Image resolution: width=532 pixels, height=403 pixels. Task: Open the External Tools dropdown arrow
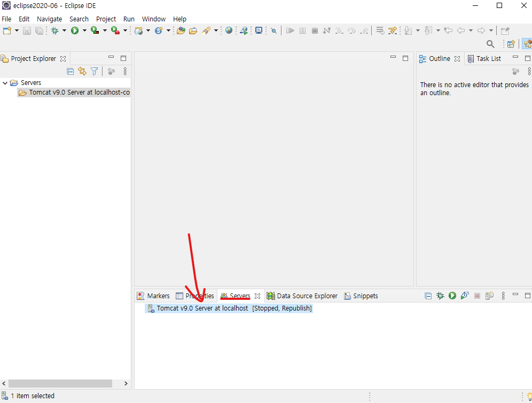pos(125,30)
